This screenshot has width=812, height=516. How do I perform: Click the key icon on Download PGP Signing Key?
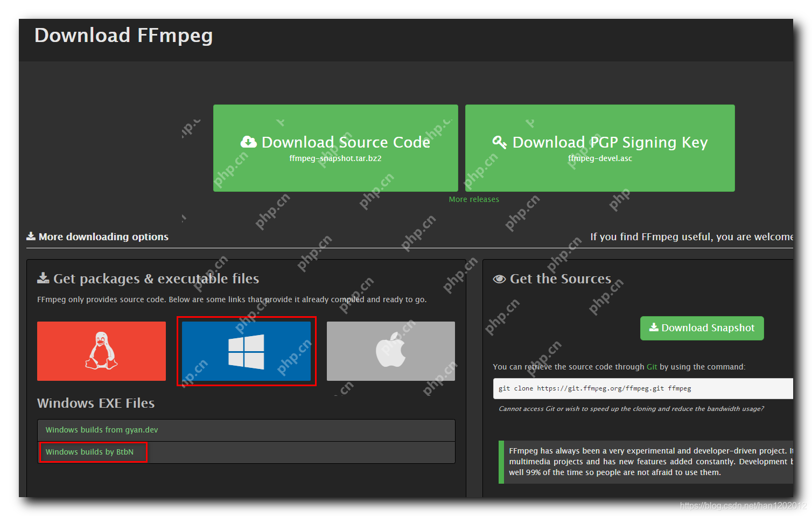[x=499, y=142]
